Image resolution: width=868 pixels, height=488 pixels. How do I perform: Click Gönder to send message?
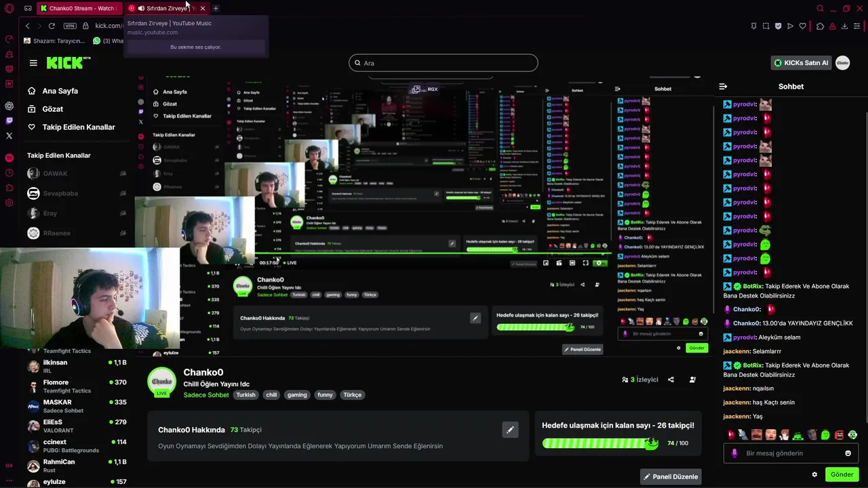click(x=842, y=474)
